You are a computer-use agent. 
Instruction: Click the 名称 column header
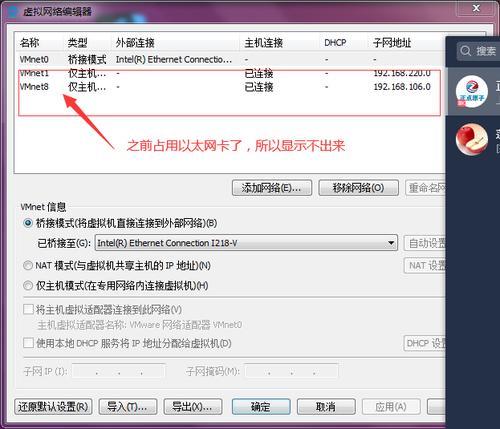(x=39, y=43)
